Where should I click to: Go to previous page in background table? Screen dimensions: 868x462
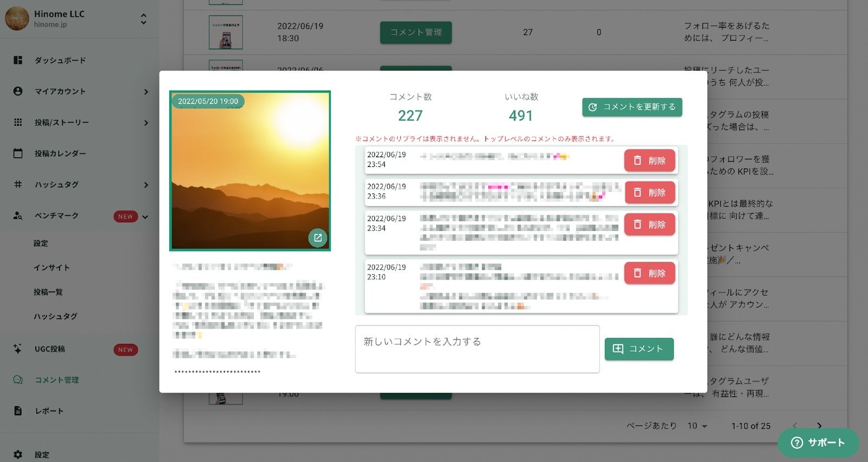coord(795,426)
